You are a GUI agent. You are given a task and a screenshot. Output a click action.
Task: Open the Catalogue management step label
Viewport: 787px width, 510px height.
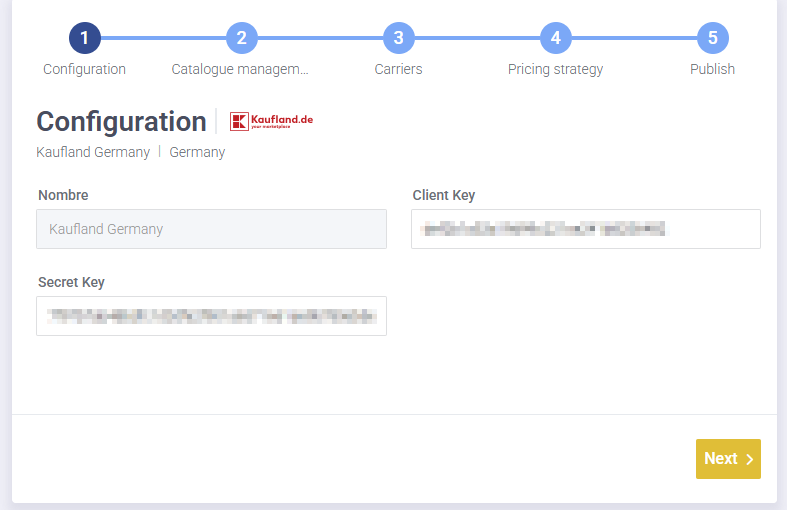click(240, 69)
